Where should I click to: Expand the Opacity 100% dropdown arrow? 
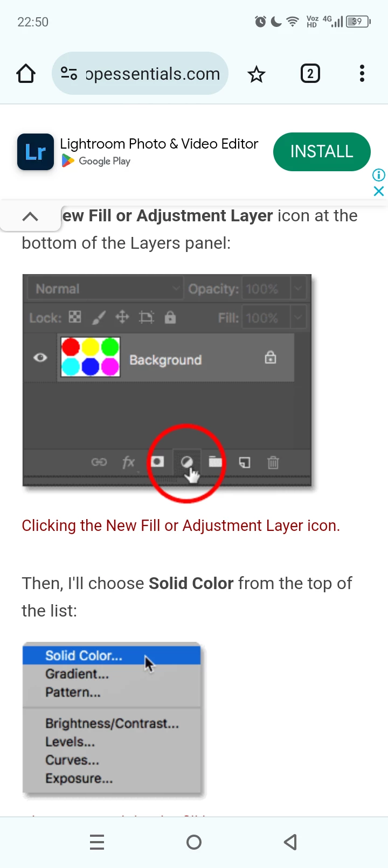(299, 289)
